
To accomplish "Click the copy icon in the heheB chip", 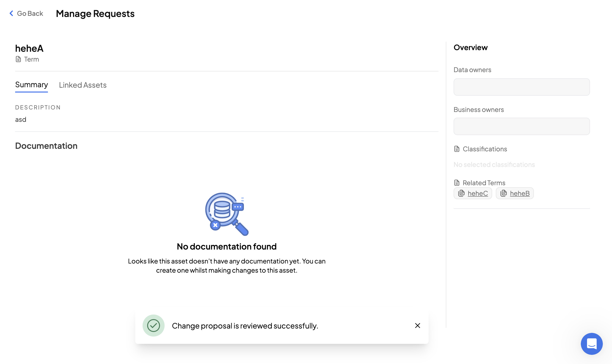I will click(x=503, y=193).
